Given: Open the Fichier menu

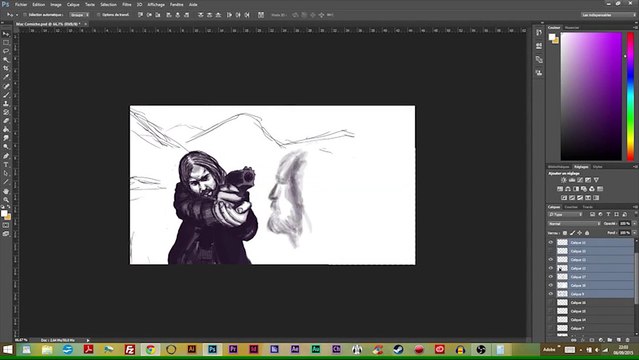Looking at the screenshot, I should [x=21, y=4].
